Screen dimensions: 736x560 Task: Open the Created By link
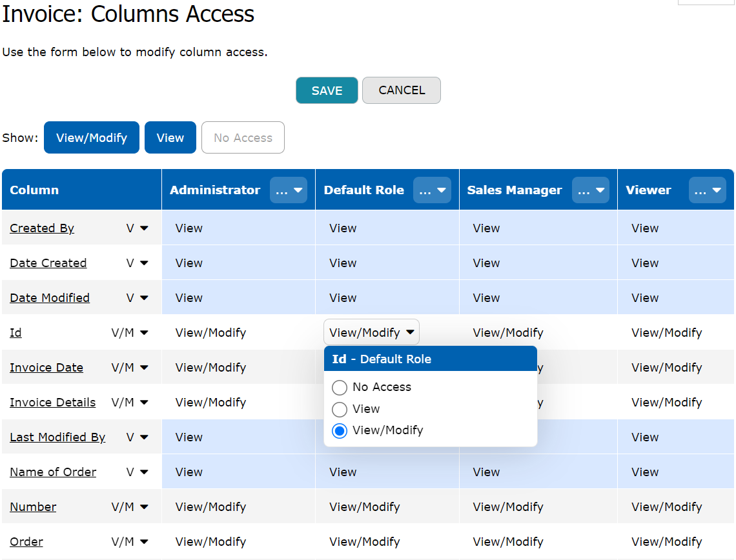click(42, 228)
